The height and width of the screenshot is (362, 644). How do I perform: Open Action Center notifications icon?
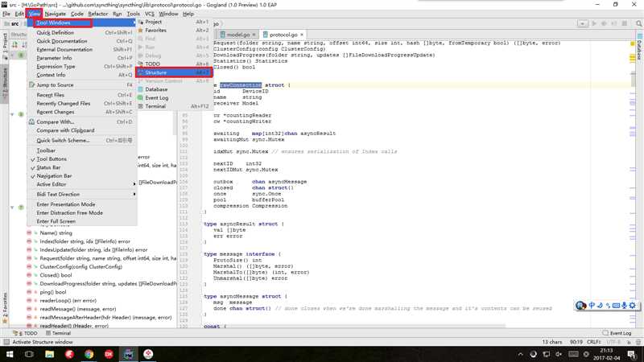[632, 354]
